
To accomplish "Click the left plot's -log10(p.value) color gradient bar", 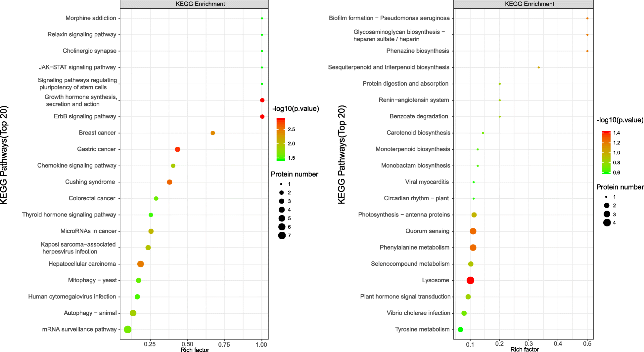I will click(281, 139).
